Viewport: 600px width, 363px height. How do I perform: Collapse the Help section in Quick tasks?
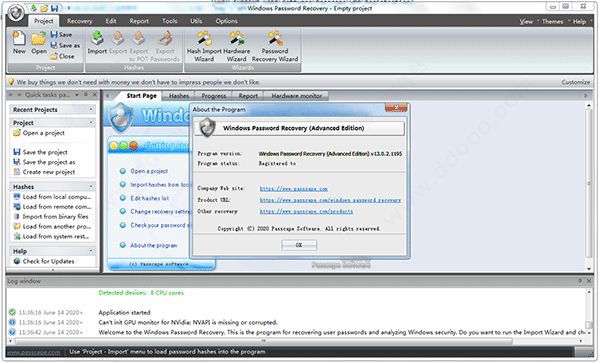[x=91, y=251]
